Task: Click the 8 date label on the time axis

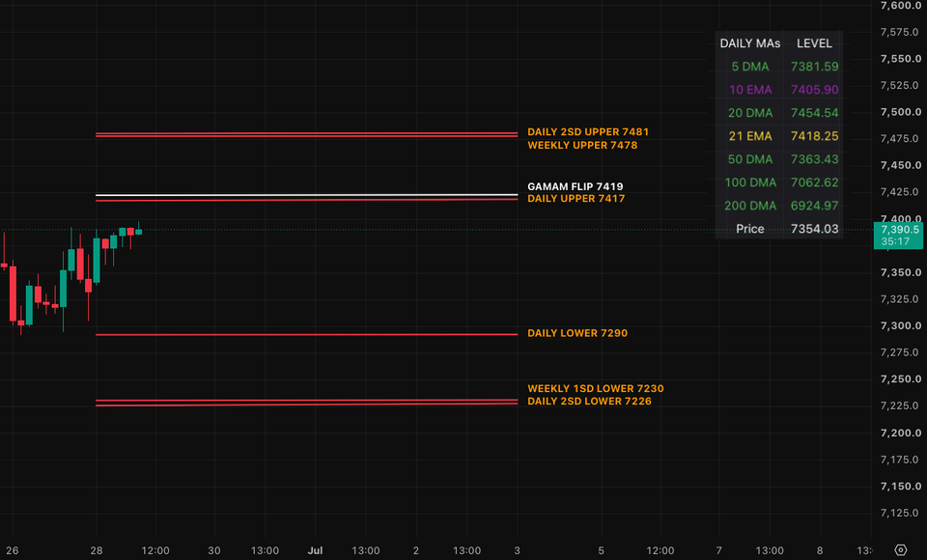Action: tap(820, 550)
